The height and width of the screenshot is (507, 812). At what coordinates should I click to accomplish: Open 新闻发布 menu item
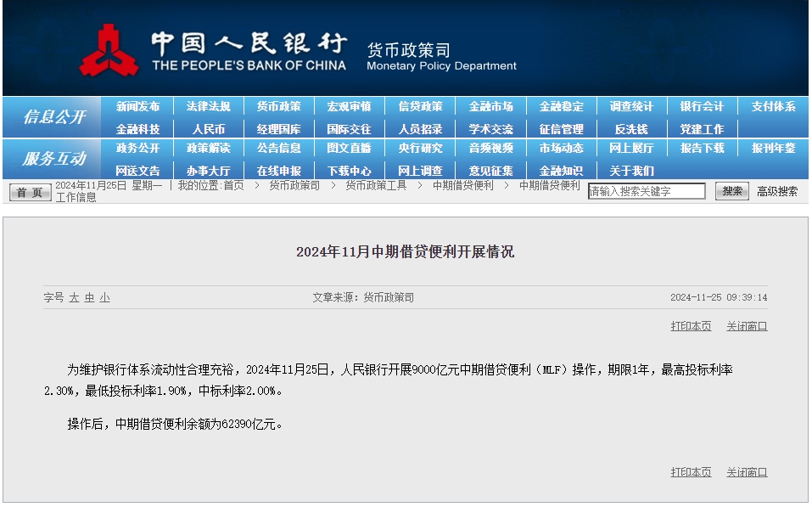click(137, 106)
